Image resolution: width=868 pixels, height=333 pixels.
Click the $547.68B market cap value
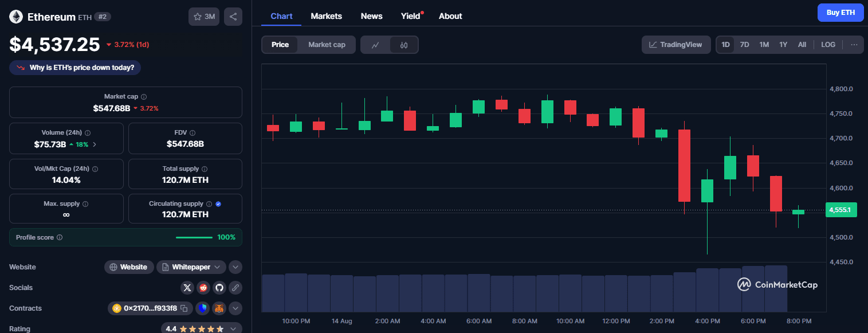[112, 108]
